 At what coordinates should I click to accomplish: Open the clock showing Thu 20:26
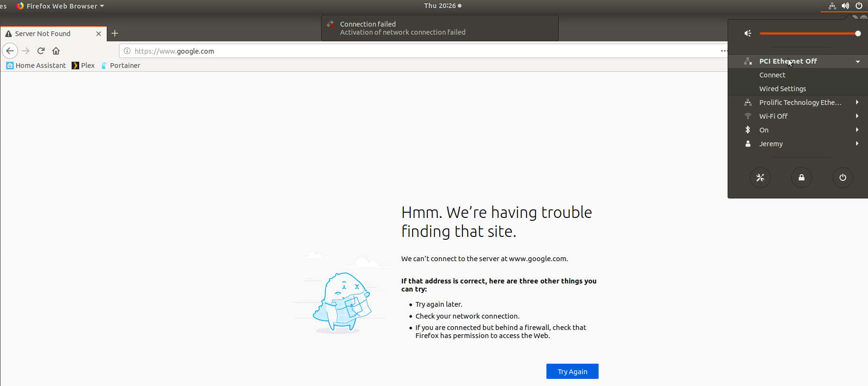point(443,6)
